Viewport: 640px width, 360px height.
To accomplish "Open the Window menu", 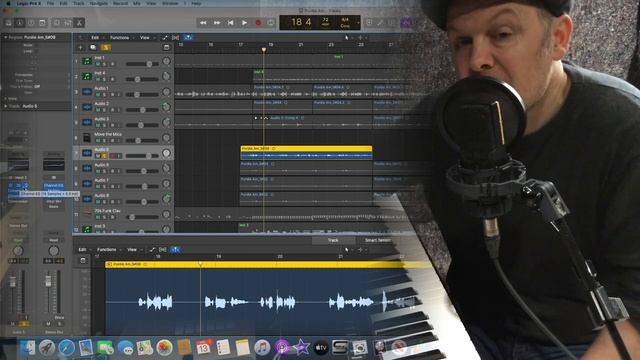I will click(x=170, y=3).
